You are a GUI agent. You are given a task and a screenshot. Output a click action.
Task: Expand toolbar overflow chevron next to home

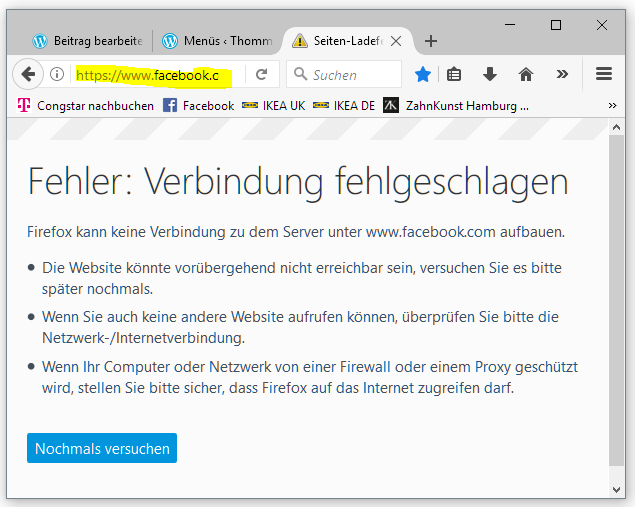562,74
